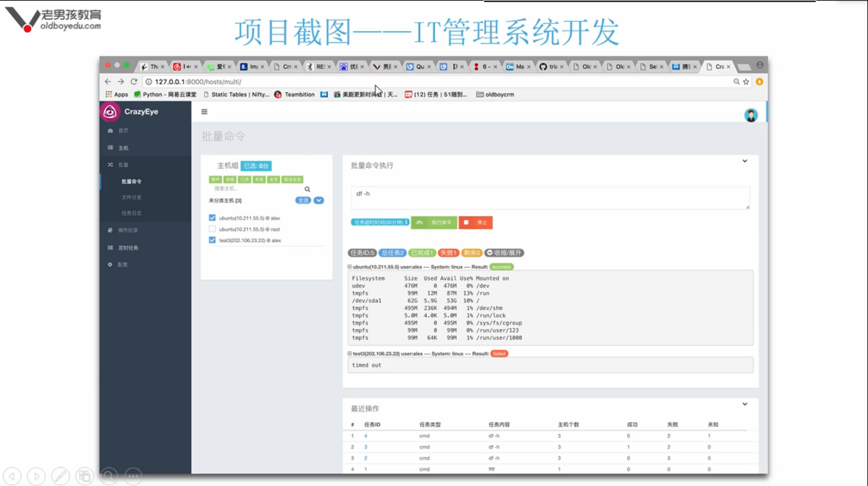Click the 失败1 red status badge

(x=448, y=253)
